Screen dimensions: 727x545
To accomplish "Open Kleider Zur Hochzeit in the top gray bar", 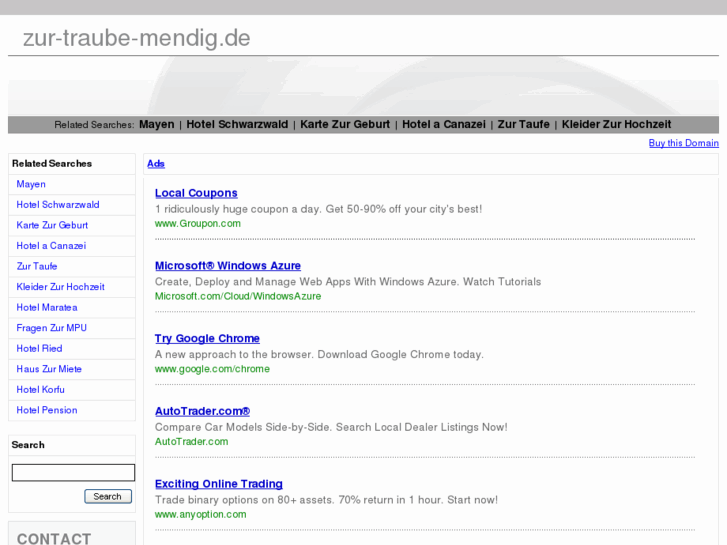I will (616, 124).
